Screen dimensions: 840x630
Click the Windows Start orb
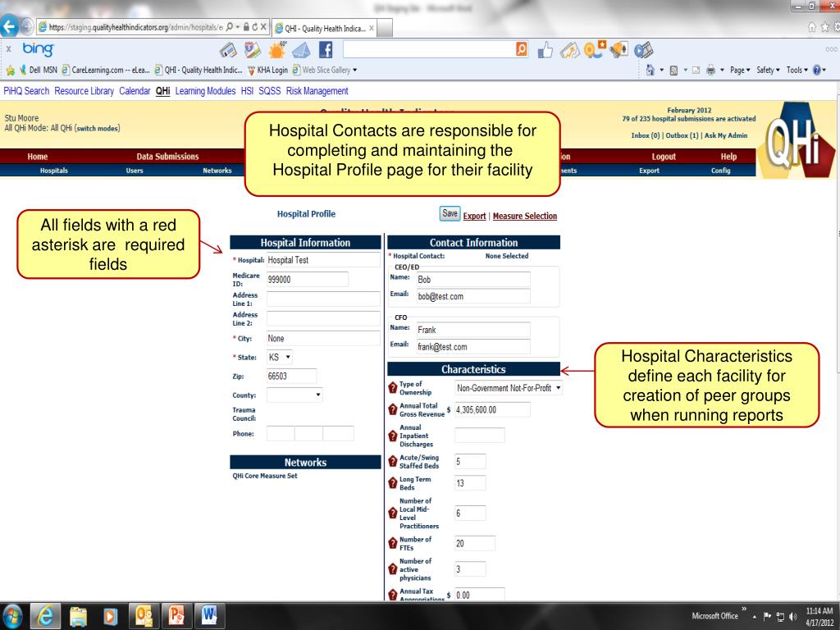(12, 617)
